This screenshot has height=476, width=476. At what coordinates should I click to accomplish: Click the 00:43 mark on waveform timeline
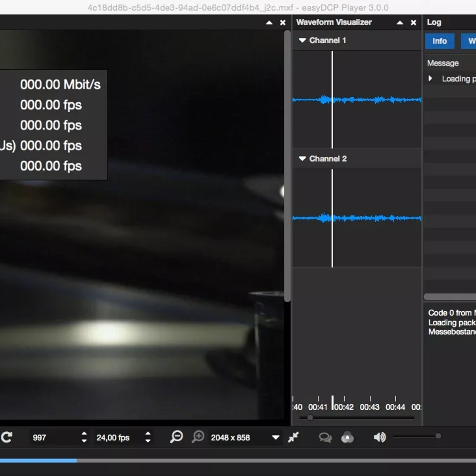tap(370, 407)
